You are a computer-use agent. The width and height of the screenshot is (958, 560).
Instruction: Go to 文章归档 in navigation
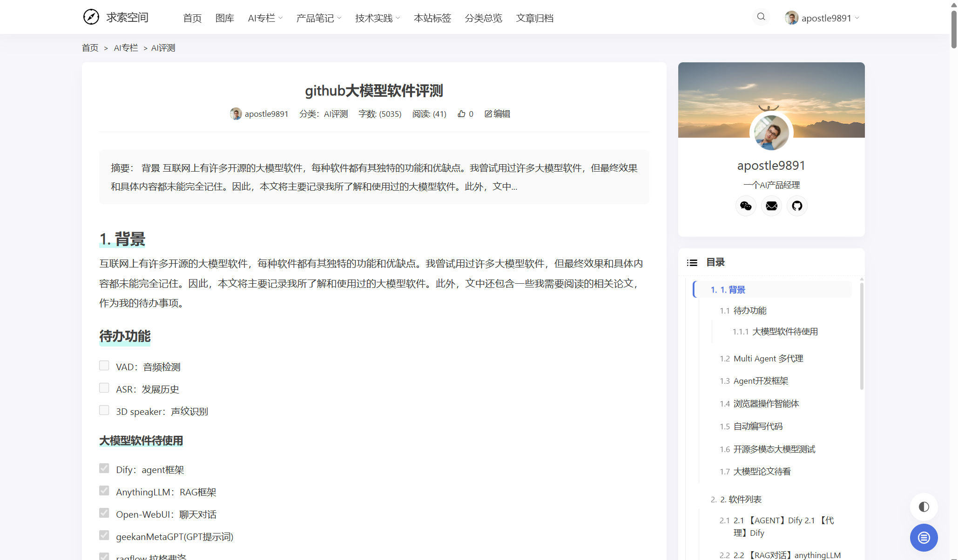(534, 18)
